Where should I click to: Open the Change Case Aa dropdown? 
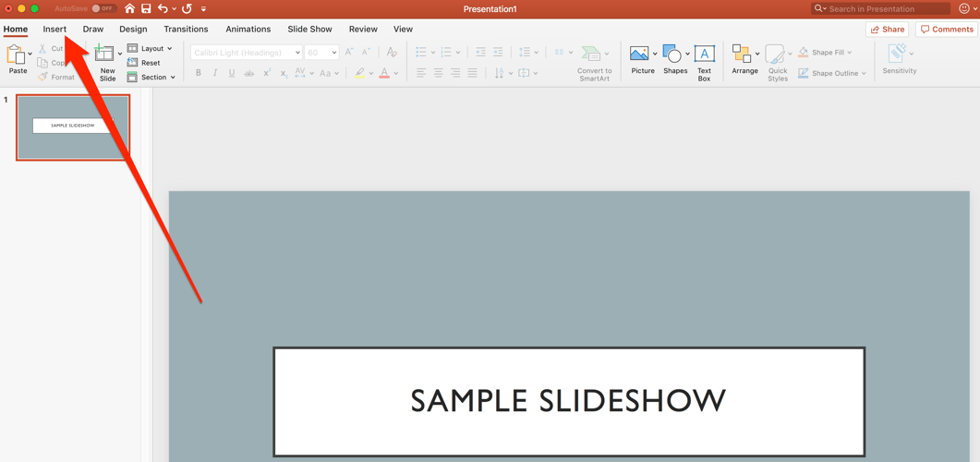tap(337, 73)
